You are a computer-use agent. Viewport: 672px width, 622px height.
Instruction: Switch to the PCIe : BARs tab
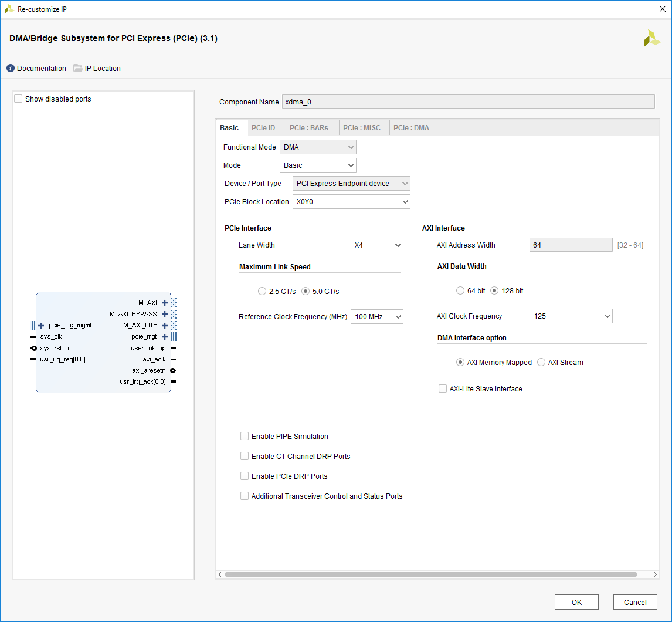coord(309,128)
